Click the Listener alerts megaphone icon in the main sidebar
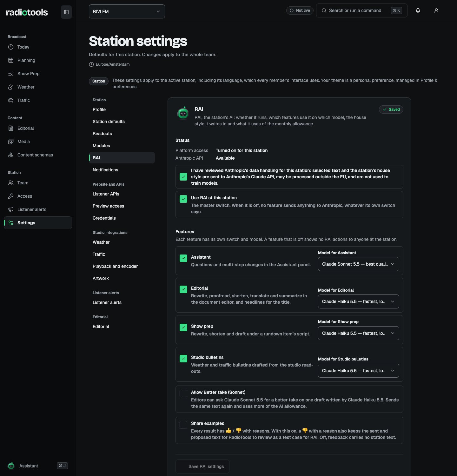Image resolution: width=457 pixels, height=476 pixels. (11, 209)
